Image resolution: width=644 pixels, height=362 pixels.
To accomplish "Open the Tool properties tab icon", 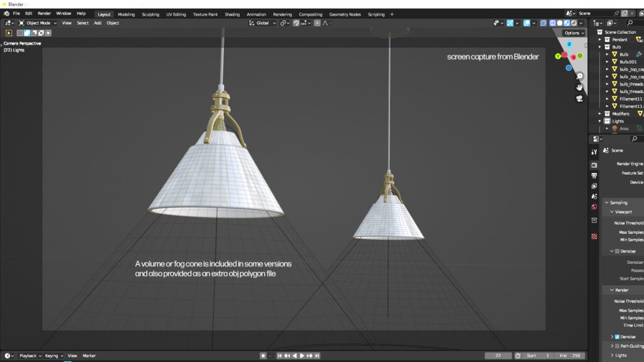I will click(x=594, y=152).
